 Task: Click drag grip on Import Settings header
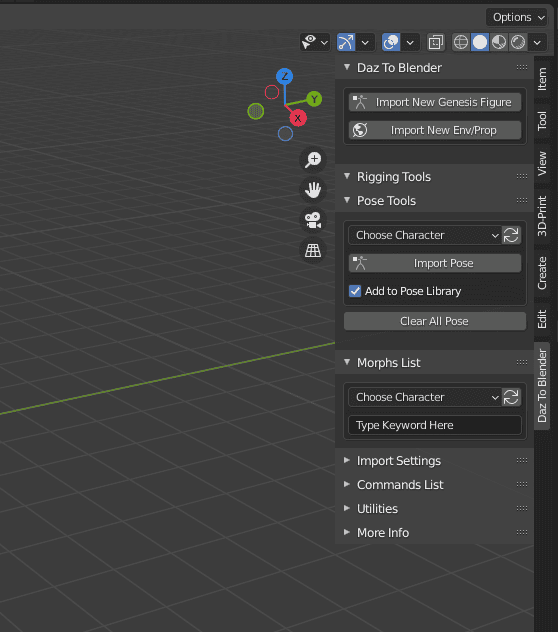pyautogui.click(x=522, y=460)
